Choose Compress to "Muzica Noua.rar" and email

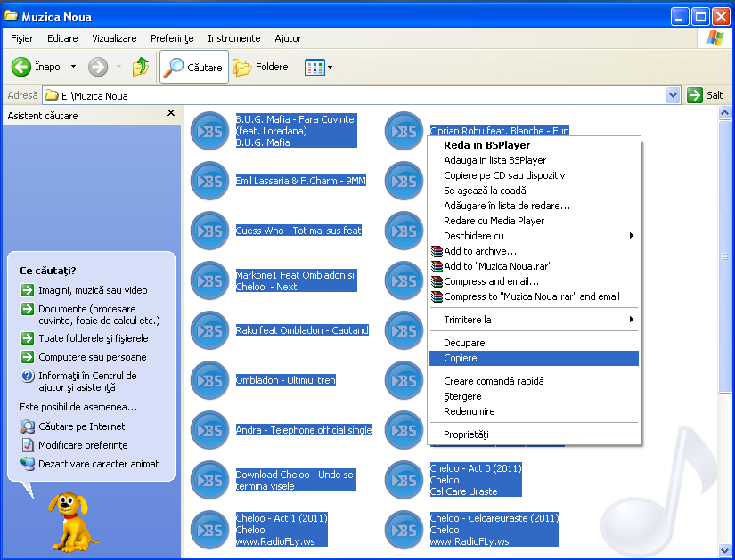tap(534, 296)
